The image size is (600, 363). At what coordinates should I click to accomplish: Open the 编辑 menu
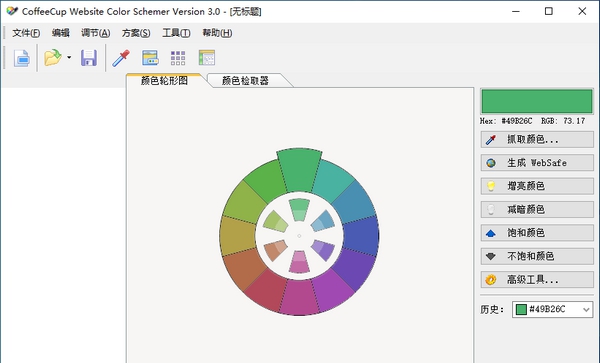[60, 33]
